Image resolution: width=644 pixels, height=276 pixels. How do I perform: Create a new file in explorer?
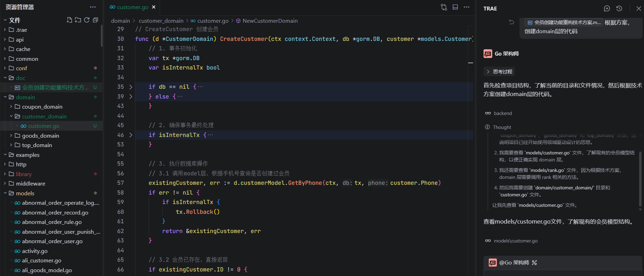pyautogui.click(x=69, y=20)
